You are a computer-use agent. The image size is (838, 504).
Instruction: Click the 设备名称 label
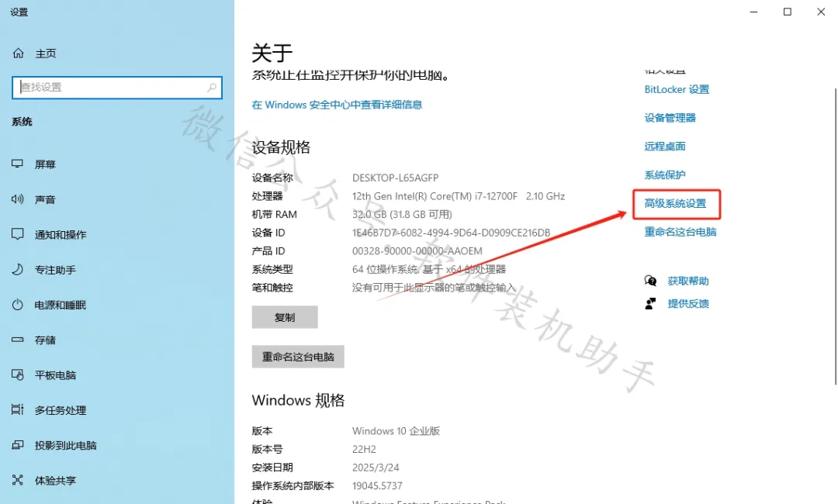click(272, 178)
